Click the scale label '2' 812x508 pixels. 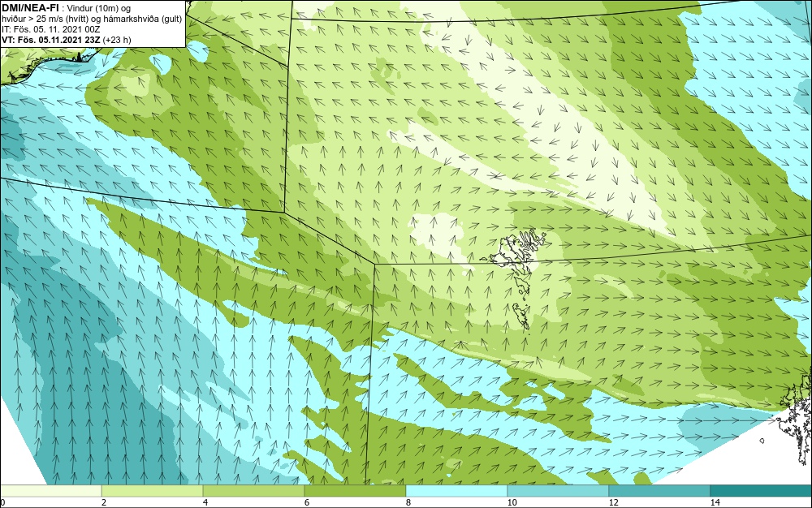pos(104,503)
